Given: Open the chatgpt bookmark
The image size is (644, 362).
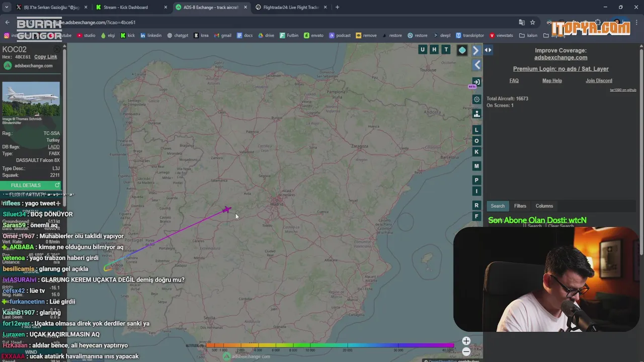Looking at the screenshot, I should pos(177,36).
